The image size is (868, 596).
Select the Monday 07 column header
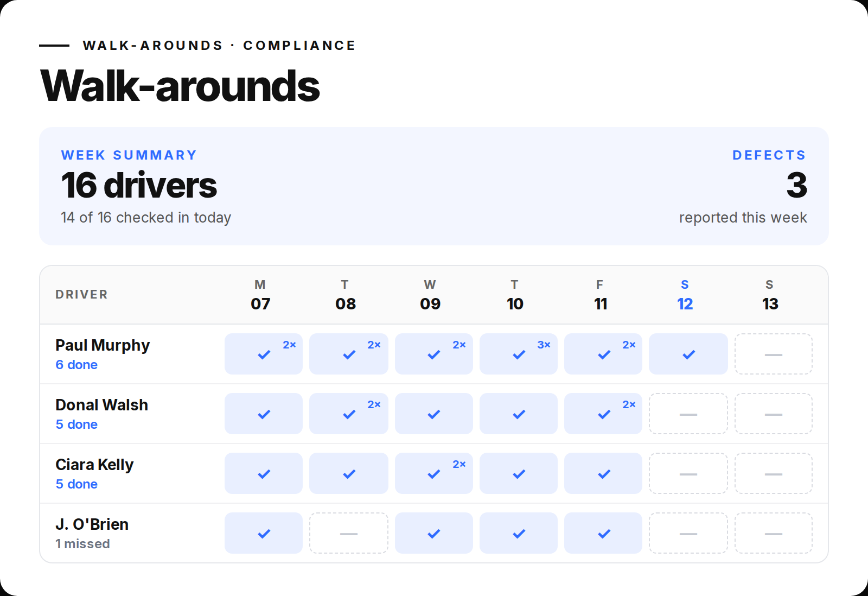click(x=260, y=295)
